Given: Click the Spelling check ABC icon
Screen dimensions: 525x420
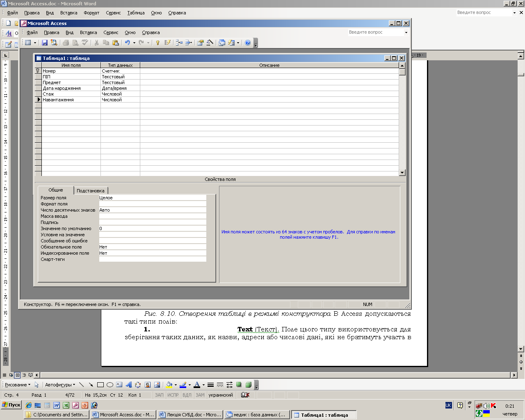Looking at the screenshot, I should tap(85, 43).
